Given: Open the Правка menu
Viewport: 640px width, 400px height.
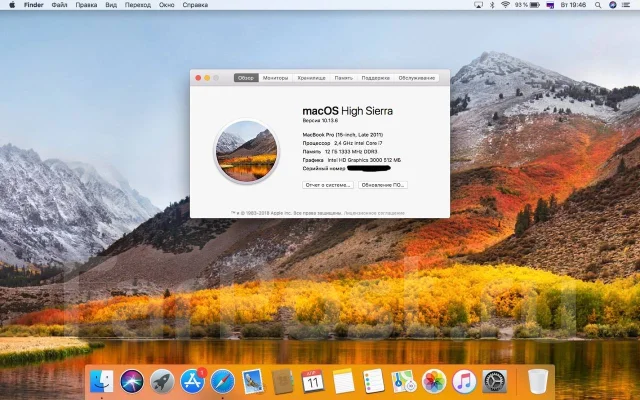Looking at the screenshot, I should (x=86, y=5).
